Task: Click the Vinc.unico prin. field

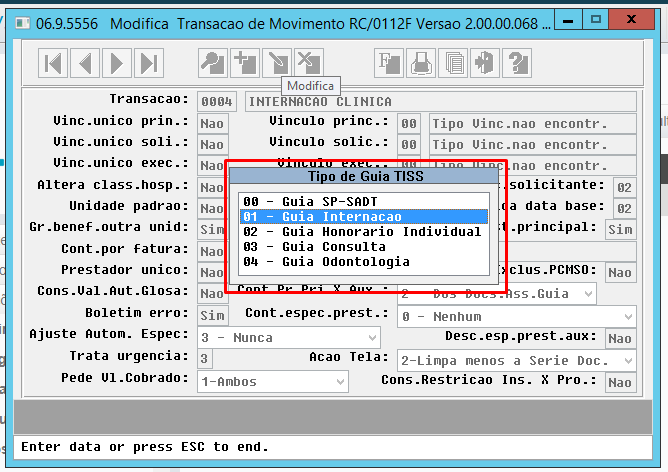Action: (x=213, y=124)
